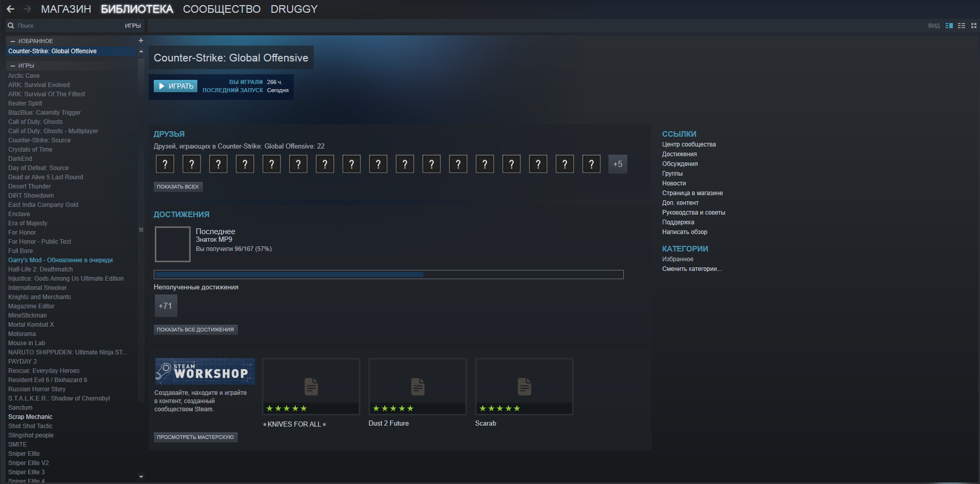Click the search magnifier icon
Screen dimensions: 980x484
point(11,26)
